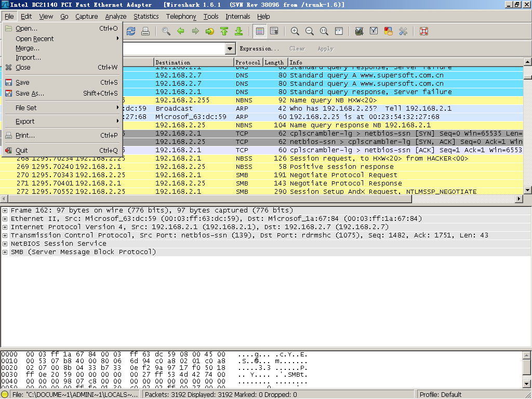
Task: Click the Reload capture file icon
Action: click(x=130, y=31)
